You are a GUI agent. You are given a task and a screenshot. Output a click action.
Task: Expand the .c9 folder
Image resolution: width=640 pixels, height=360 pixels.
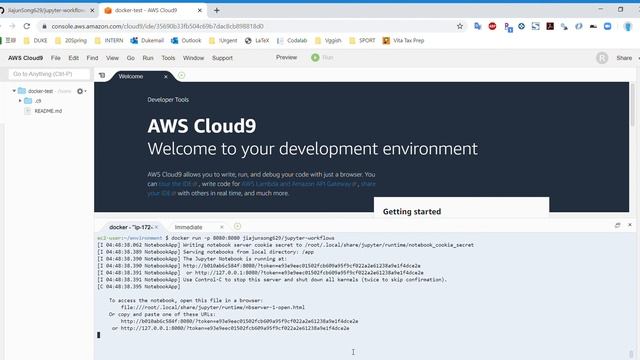20,100
